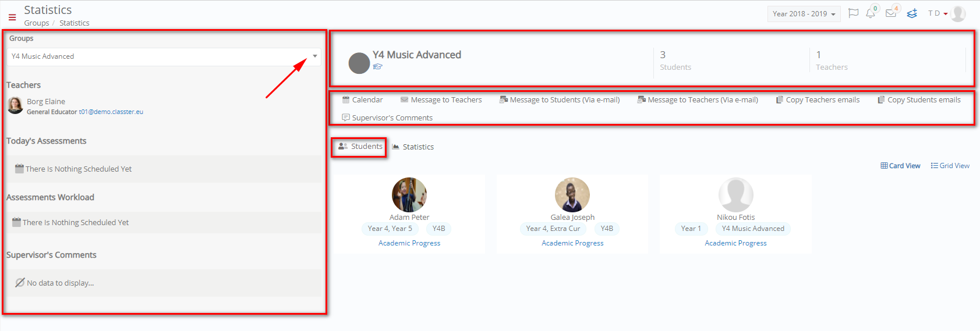980x331 pixels.
Task: Select the Statistics tab
Action: 413,147
